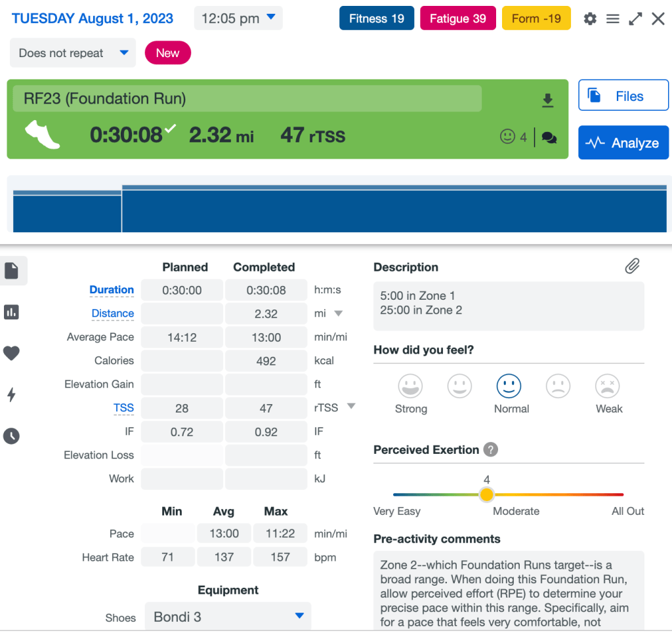This screenshot has height=633, width=672.
Task: Open the hamburger menu icon
Action: click(613, 19)
